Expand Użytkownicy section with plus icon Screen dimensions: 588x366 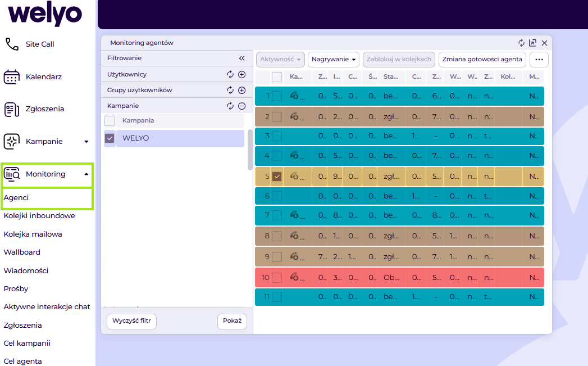(242, 74)
